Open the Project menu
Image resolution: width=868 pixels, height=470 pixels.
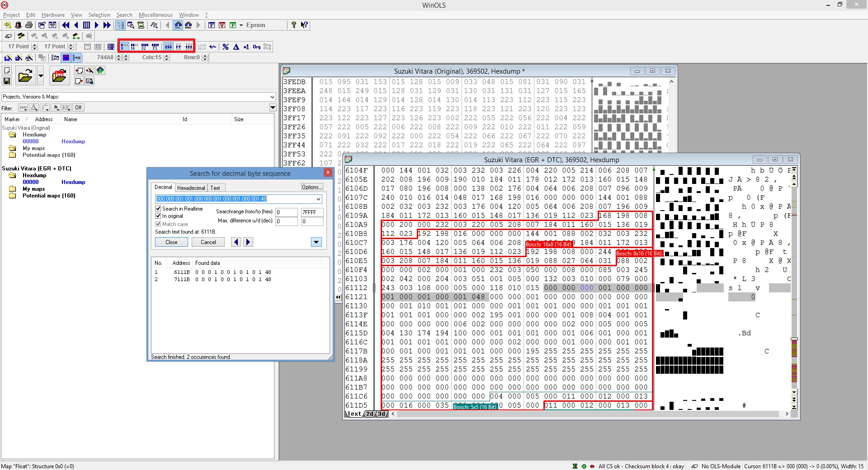click(11, 15)
